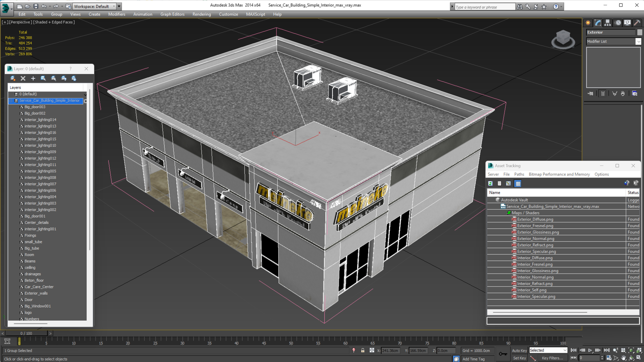This screenshot has height=362, width=644.
Task: Click the Pan View hand icon
Action: [623, 358]
